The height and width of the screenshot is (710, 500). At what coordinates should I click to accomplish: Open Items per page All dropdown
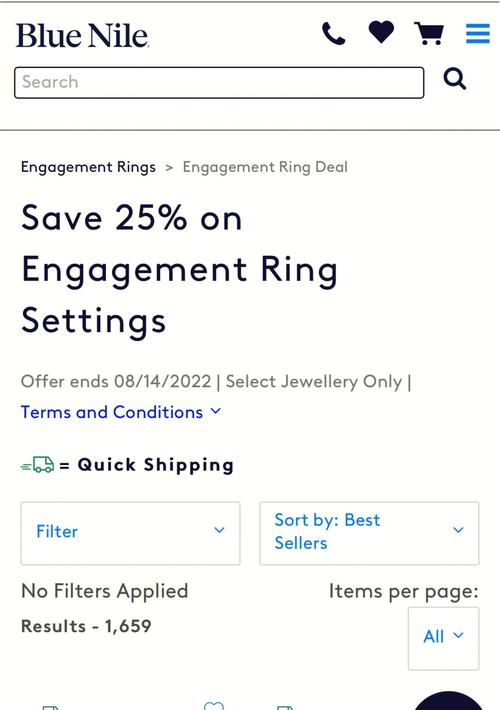pos(443,638)
